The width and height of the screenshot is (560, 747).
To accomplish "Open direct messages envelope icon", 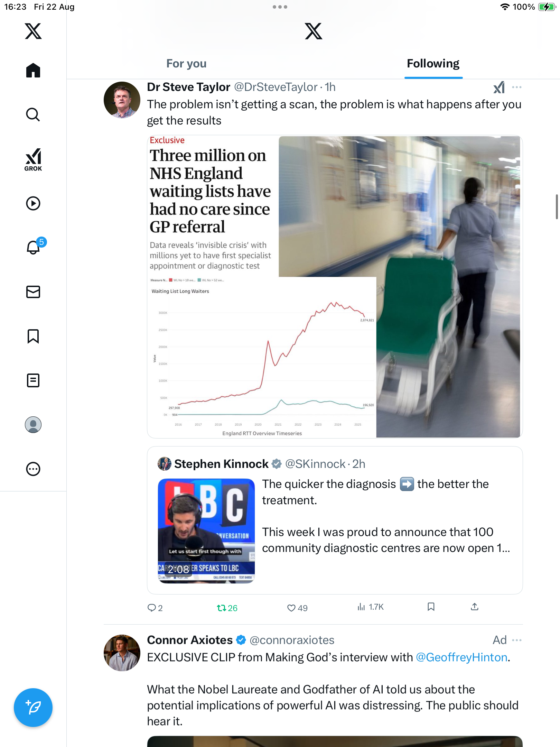I will pyautogui.click(x=33, y=292).
